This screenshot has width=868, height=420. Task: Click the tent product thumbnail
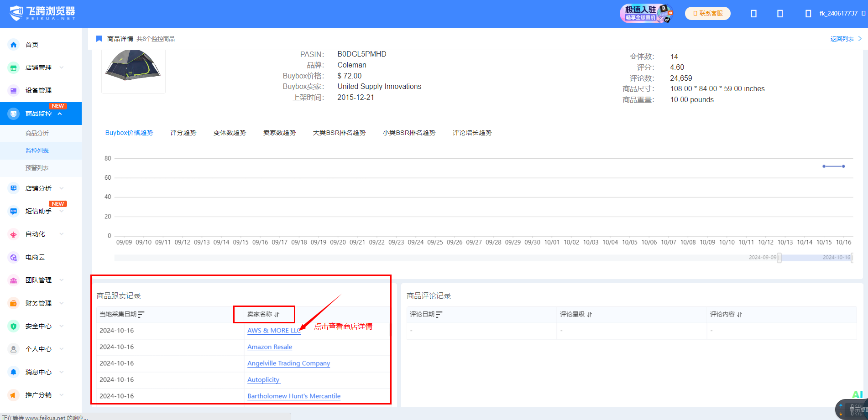pos(133,71)
